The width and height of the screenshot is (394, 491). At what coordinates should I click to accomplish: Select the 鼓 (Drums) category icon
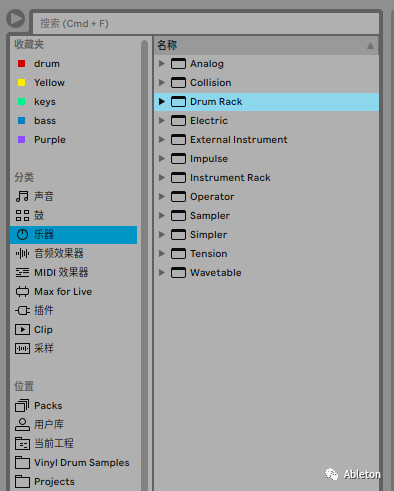point(22,215)
